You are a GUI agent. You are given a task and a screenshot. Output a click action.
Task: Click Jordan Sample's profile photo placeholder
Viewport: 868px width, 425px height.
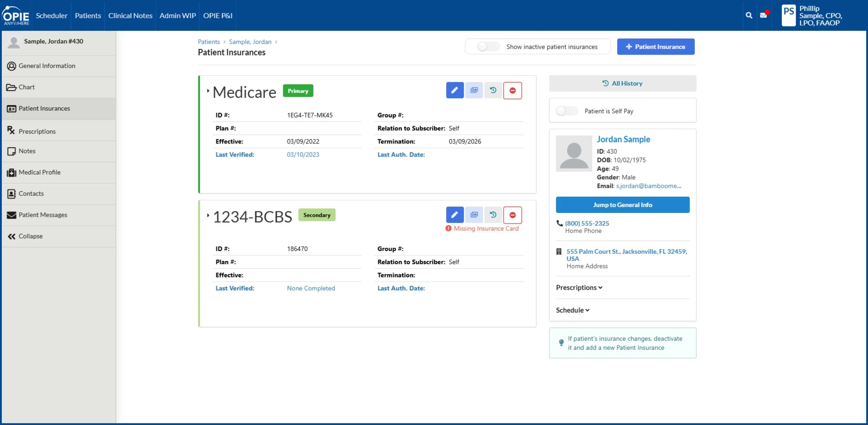[x=574, y=153]
